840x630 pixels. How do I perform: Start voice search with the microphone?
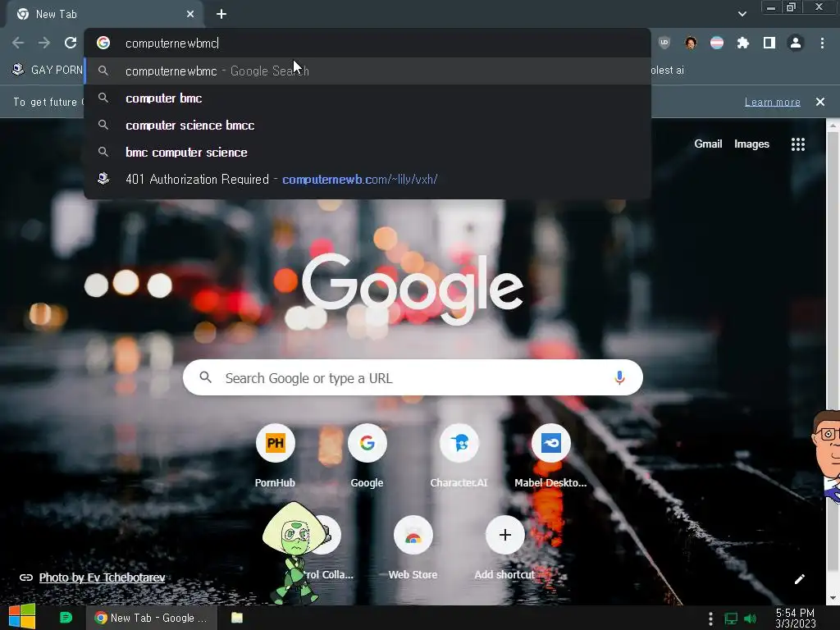coord(619,377)
